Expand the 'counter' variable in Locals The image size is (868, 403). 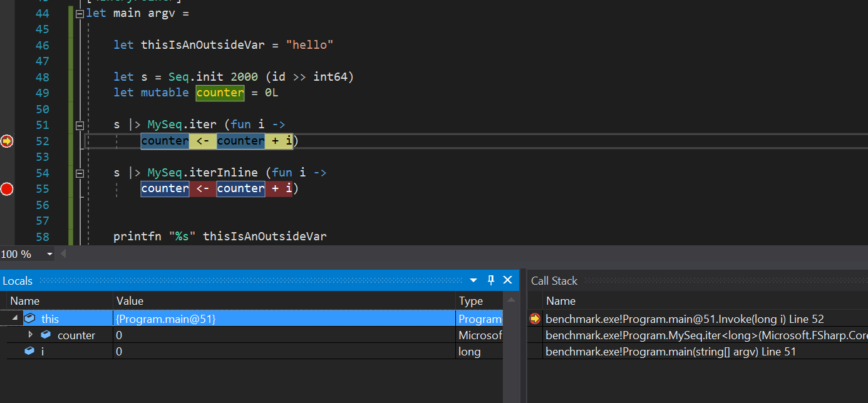(30, 335)
